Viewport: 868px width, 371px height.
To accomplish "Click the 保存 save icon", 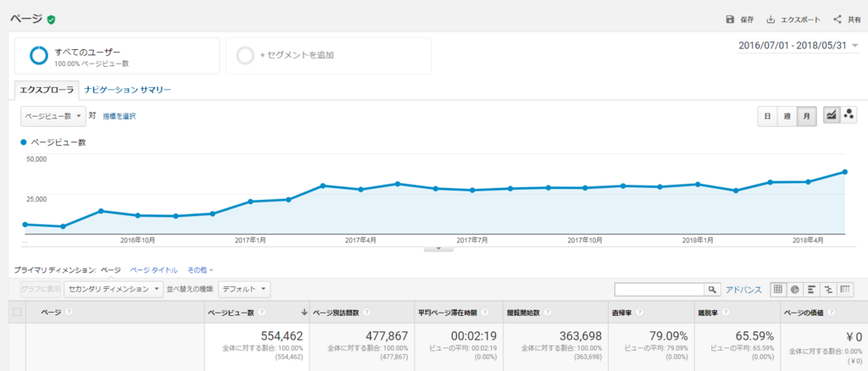I will pyautogui.click(x=730, y=19).
